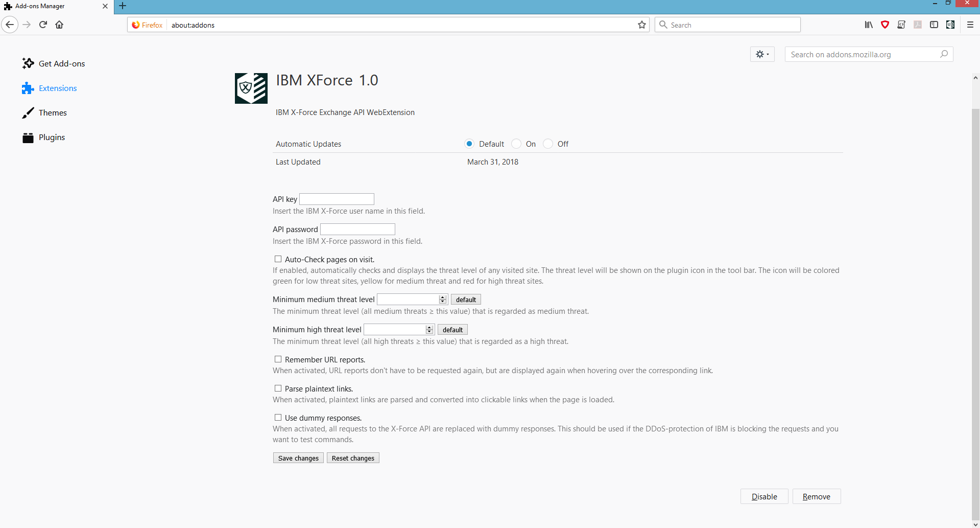
Task: Open the gear tools dropdown for add-ons
Action: click(762, 54)
